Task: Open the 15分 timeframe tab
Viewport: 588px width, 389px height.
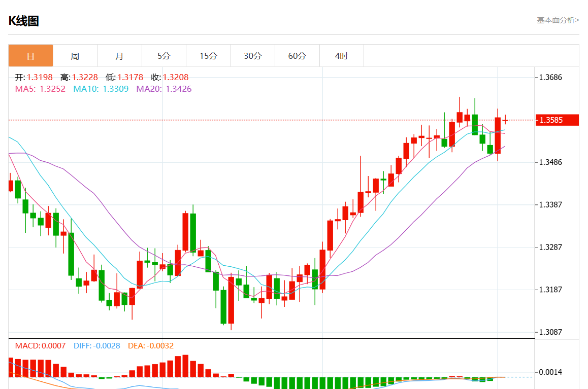Action: coord(208,56)
